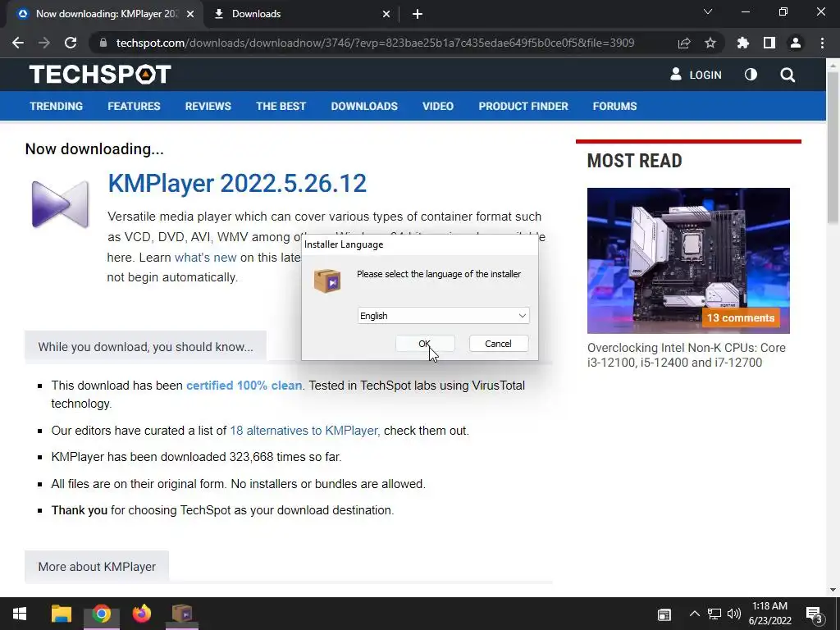
Task: Open the installer language dropdown showing English
Action: click(443, 316)
